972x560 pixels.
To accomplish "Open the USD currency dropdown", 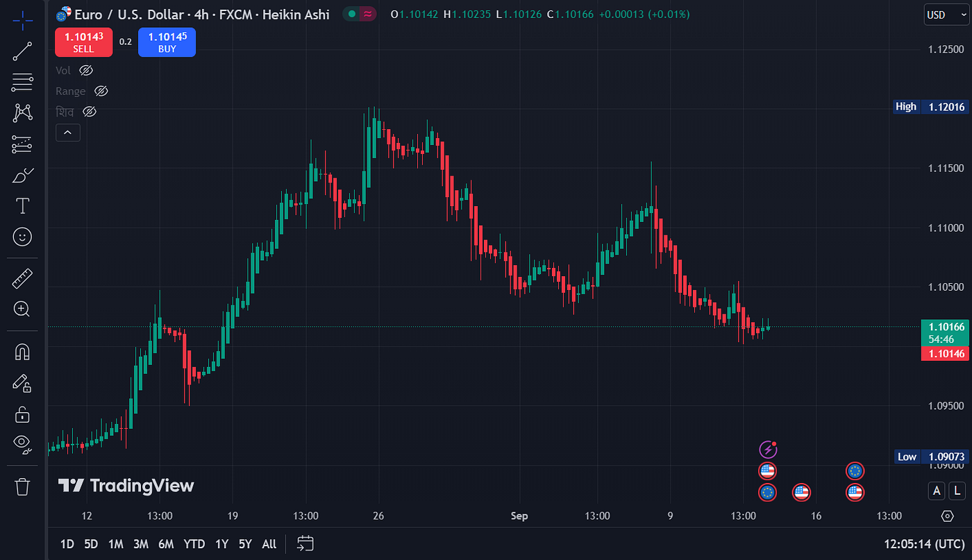I will point(946,14).
